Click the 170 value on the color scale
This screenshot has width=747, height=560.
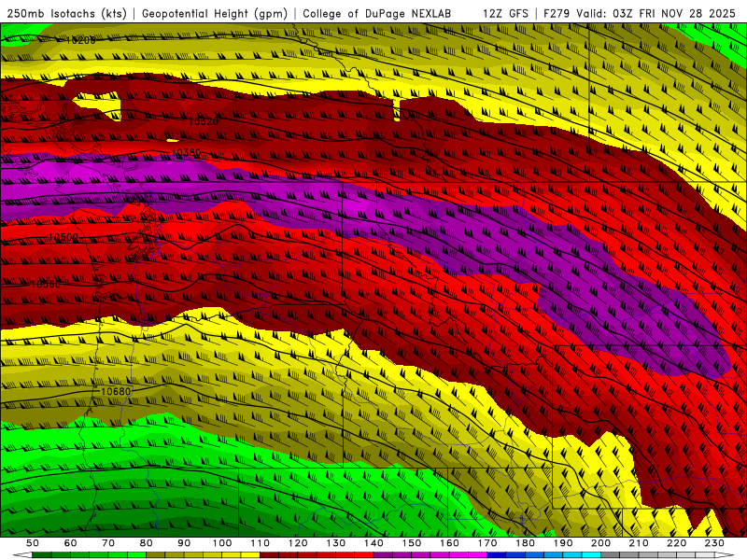tap(487, 543)
